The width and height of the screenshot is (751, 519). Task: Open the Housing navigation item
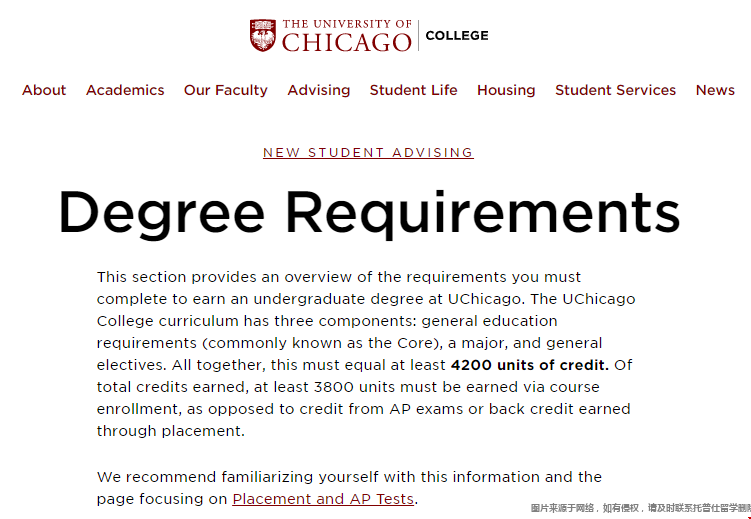pyautogui.click(x=506, y=90)
